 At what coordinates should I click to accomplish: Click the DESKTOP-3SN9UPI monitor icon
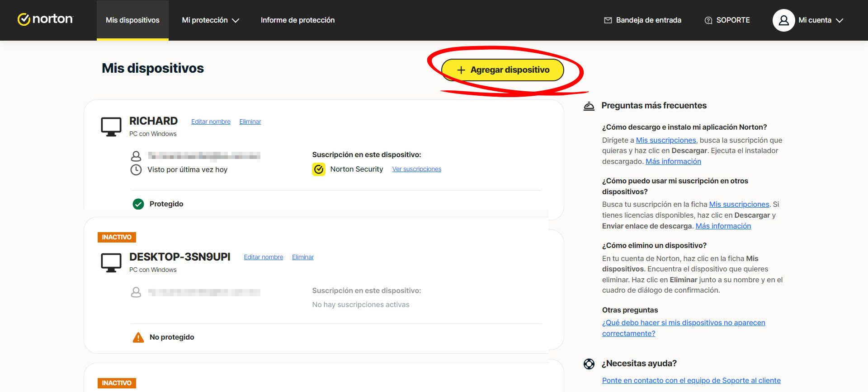pos(111,263)
